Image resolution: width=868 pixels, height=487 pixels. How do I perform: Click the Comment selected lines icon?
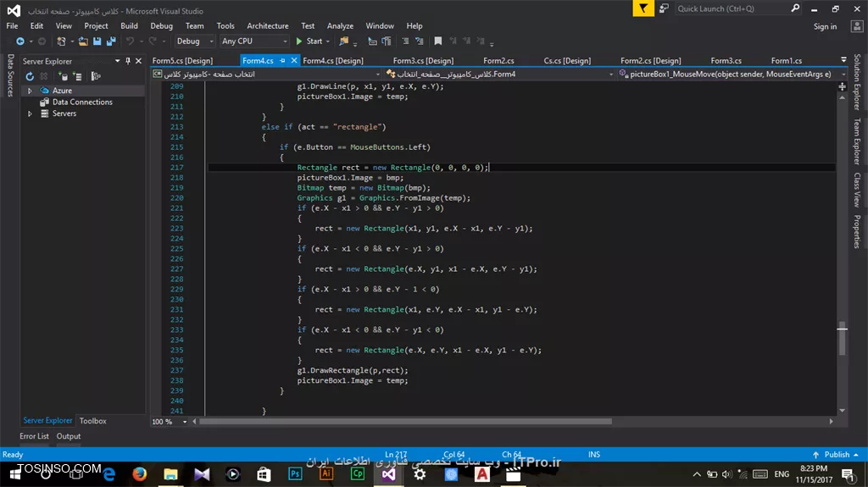point(373,41)
